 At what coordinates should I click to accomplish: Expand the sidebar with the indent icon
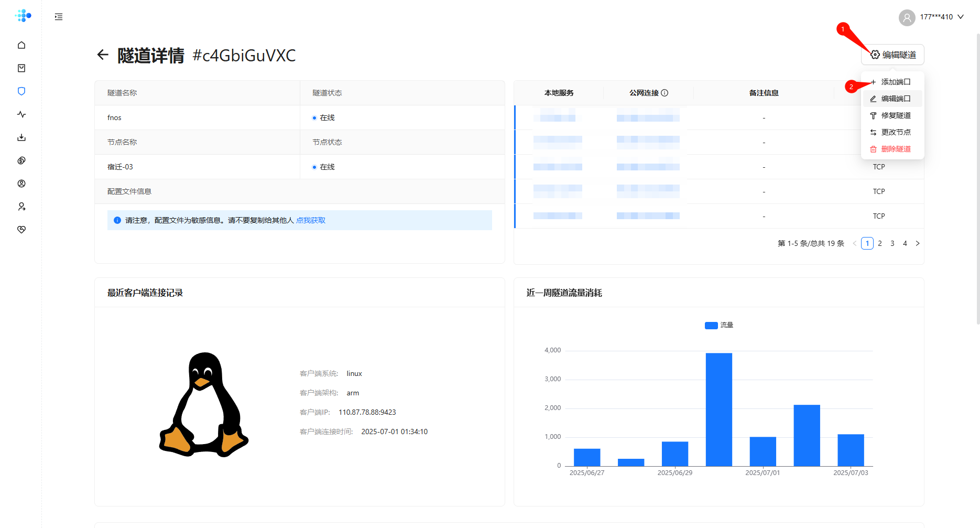[x=59, y=17]
